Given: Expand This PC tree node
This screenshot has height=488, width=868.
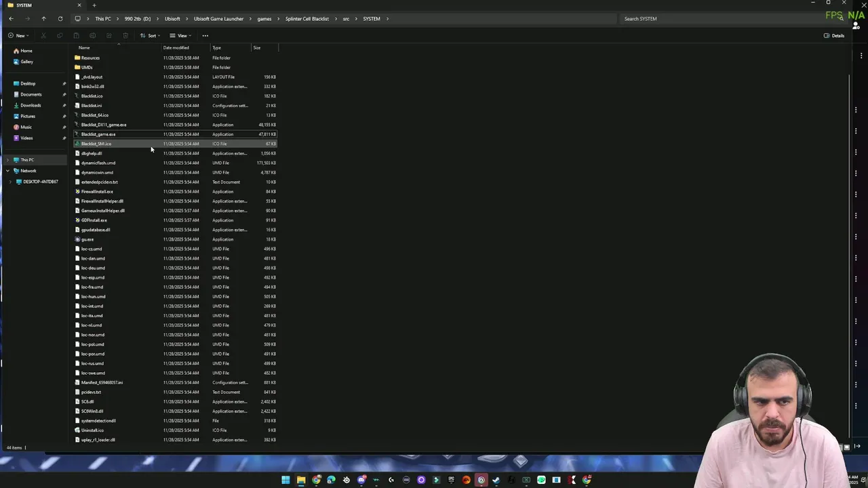Looking at the screenshot, I should 7,160.
